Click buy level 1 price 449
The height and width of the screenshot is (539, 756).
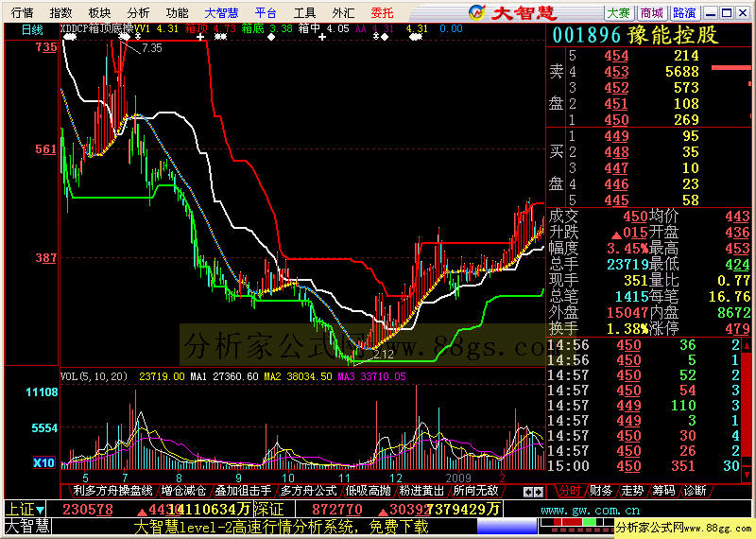click(617, 136)
